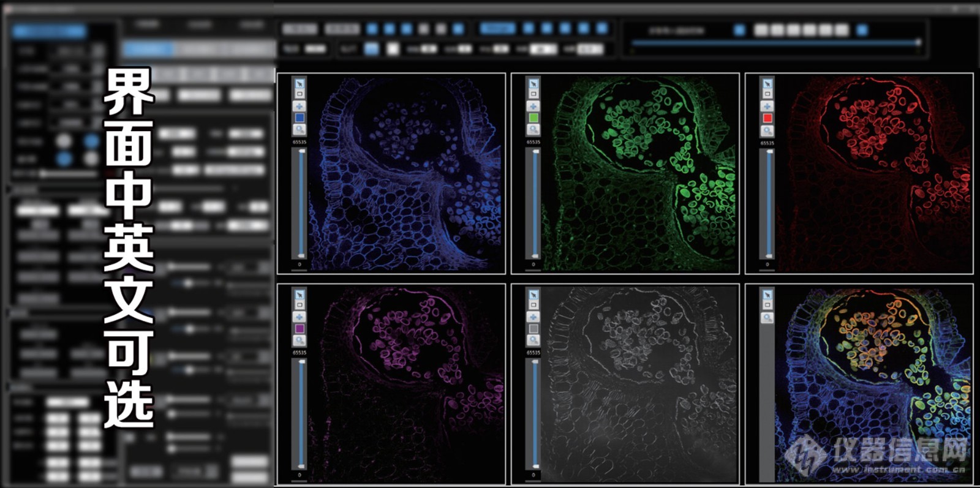Screen dimensions: 980x488
Task: Click the 65535 max value in magenta panel
Action: point(300,353)
